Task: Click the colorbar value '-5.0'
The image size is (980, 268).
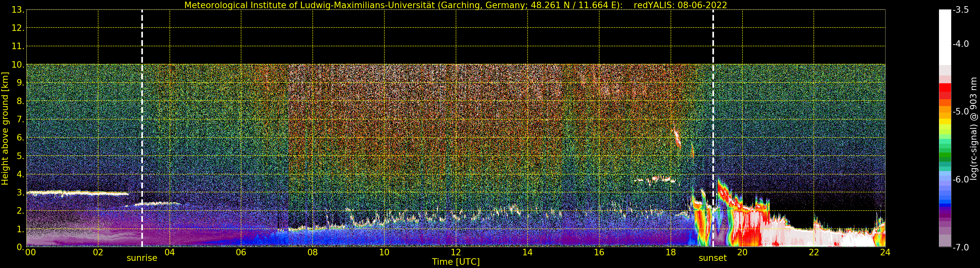Action: point(960,111)
